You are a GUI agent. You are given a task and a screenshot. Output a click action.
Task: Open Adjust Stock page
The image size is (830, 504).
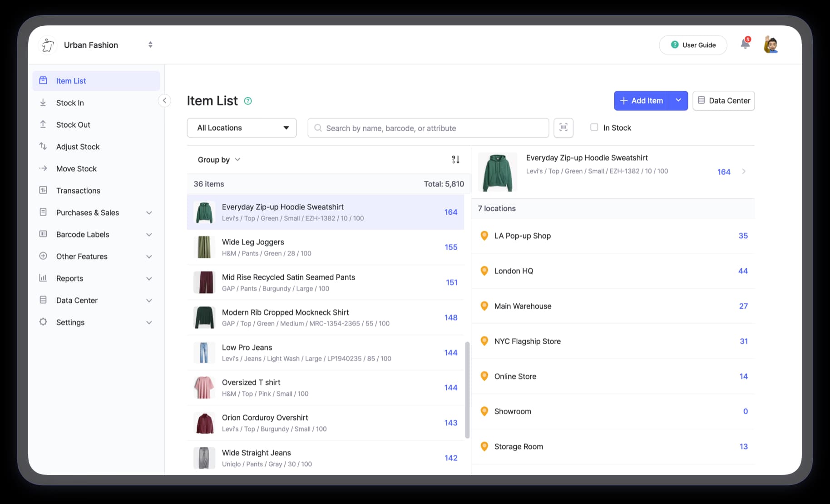78,147
